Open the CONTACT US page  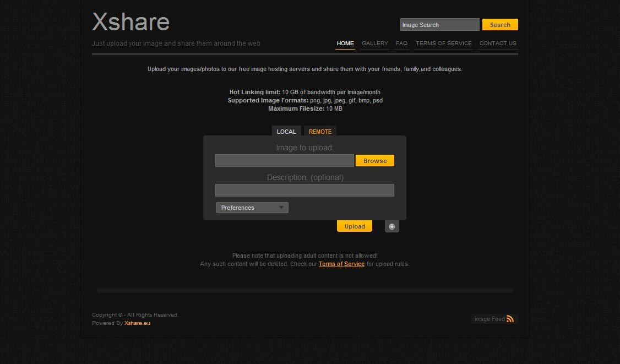498,44
